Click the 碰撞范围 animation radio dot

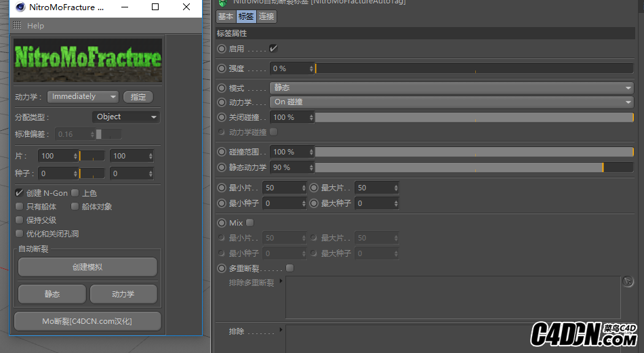pyautogui.click(x=222, y=152)
